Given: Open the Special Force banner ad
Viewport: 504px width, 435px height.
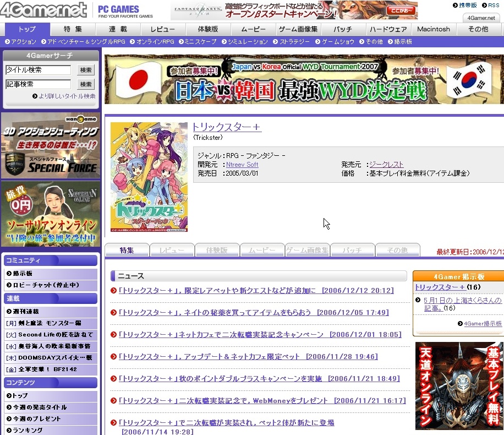Looking at the screenshot, I should (x=51, y=146).
